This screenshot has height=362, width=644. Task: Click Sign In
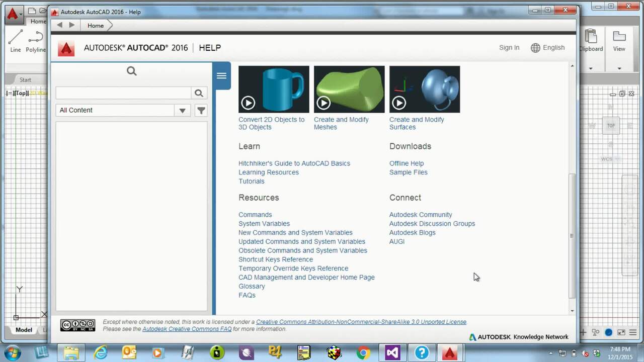tap(509, 48)
